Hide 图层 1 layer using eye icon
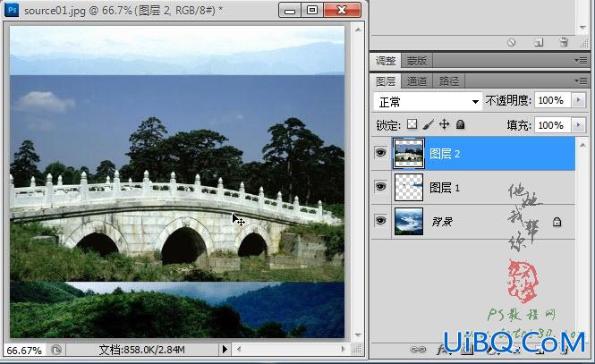 click(380, 187)
